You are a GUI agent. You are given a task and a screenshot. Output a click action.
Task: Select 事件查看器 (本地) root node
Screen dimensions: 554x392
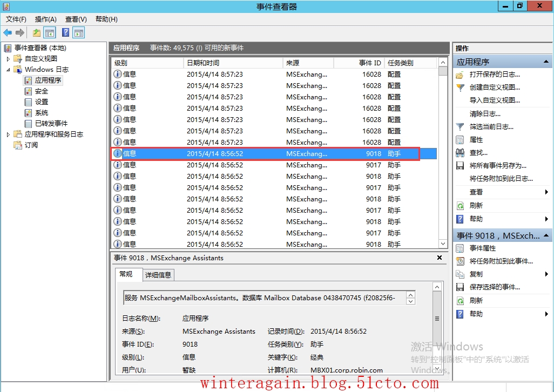pos(40,48)
